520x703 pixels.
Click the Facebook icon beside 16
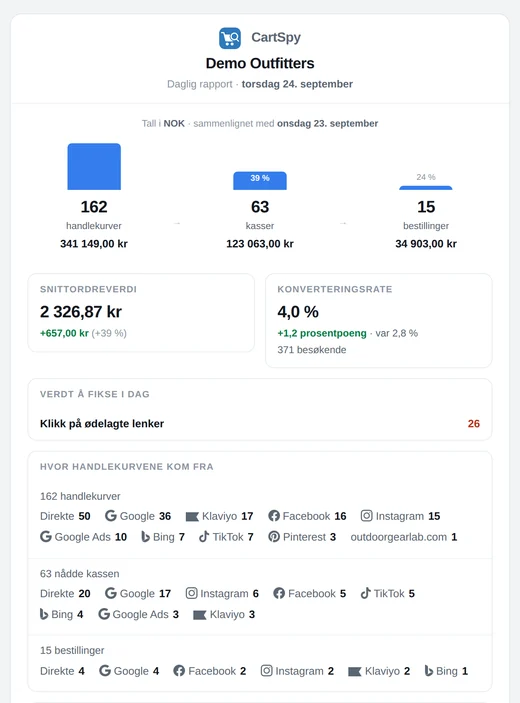coord(274,516)
